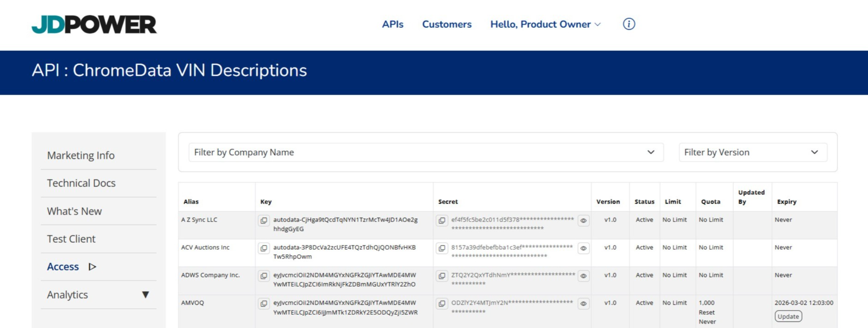Copy the A Z Sync LLC secret
Image resolution: width=868 pixels, height=328 pixels.
[441, 220]
